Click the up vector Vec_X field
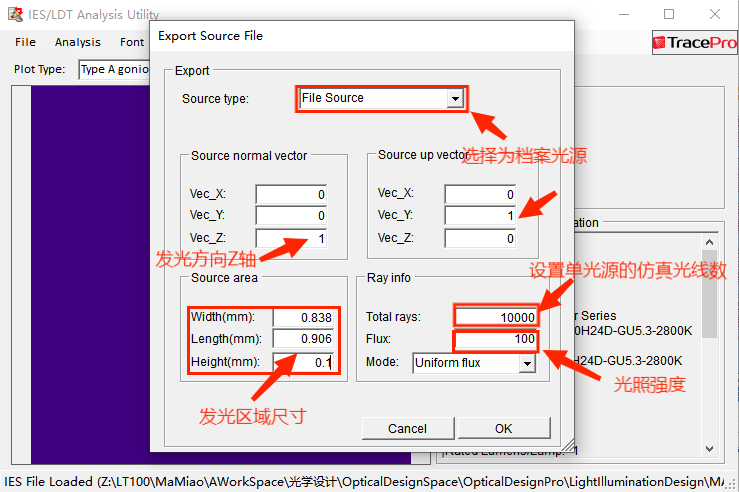Screen dimensions: 739x492 [x=480, y=194]
